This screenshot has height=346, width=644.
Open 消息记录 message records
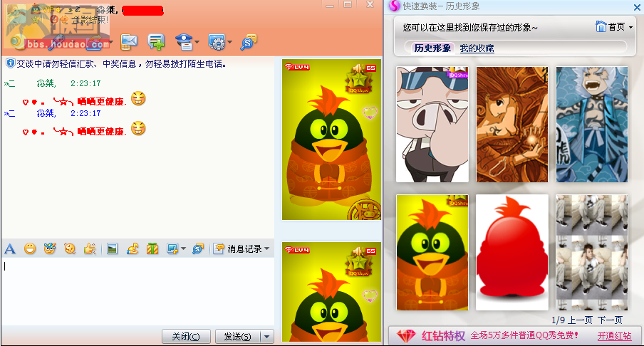tap(244, 248)
